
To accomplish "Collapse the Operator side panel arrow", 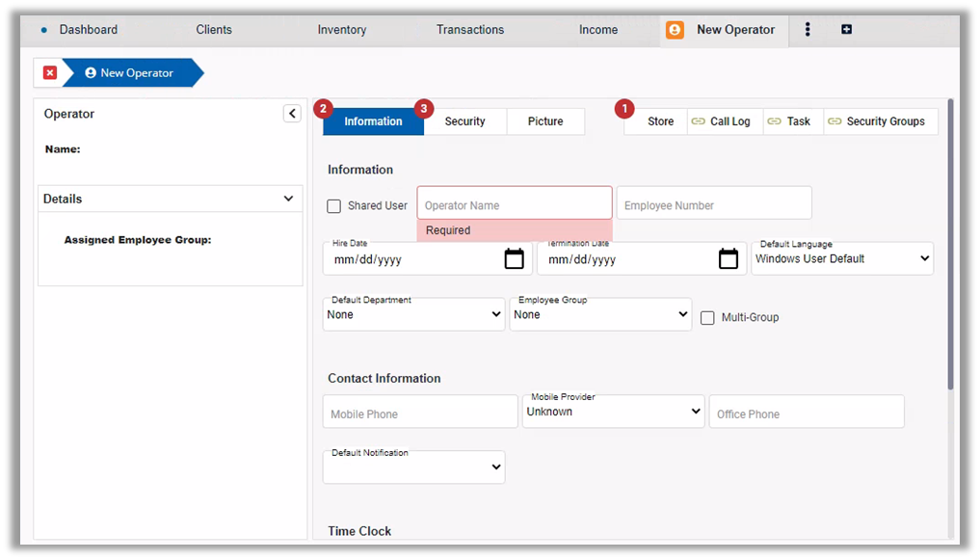I will [292, 114].
